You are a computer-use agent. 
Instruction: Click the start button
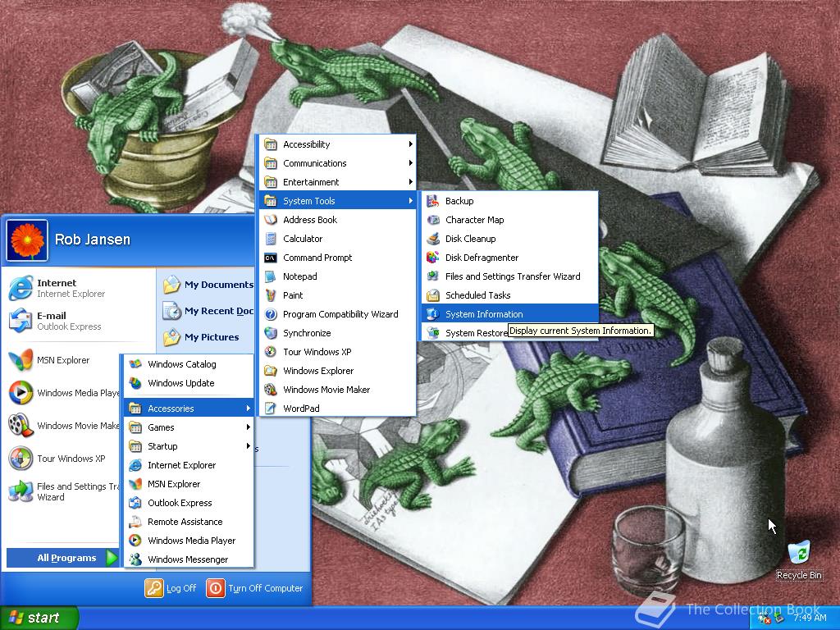pyautogui.click(x=39, y=618)
